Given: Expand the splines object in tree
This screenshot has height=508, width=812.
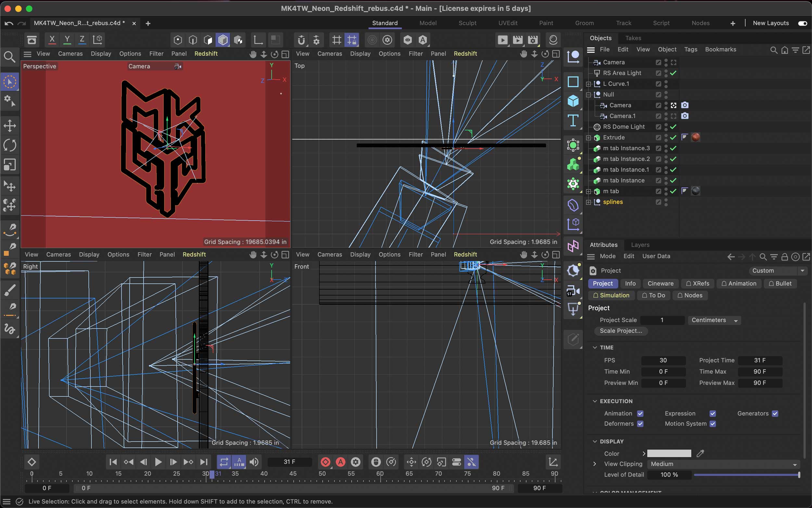Looking at the screenshot, I should 588,202.
